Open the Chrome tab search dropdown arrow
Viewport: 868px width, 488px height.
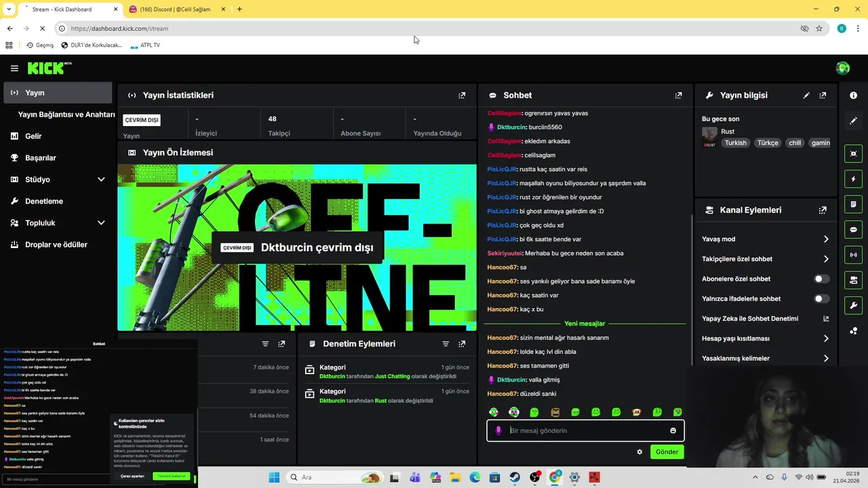9,9
